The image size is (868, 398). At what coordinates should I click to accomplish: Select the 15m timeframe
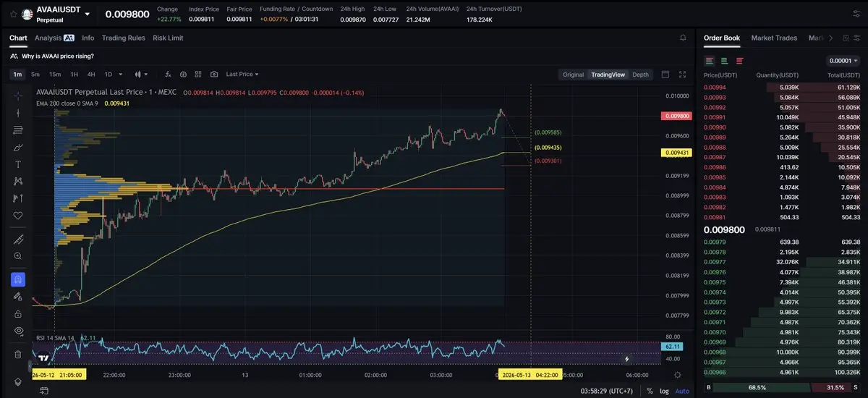[x=55, y=74]
